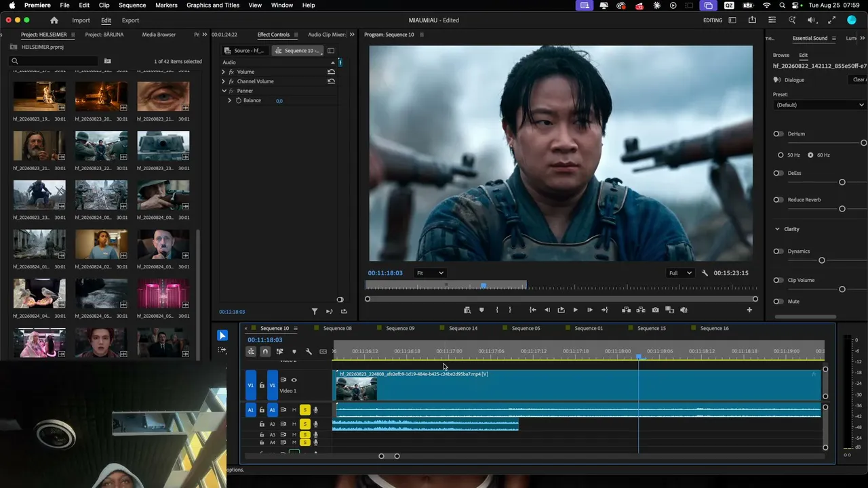
Task: Toggle Snap in Timeline magnet icon
Action: (265, 351)
